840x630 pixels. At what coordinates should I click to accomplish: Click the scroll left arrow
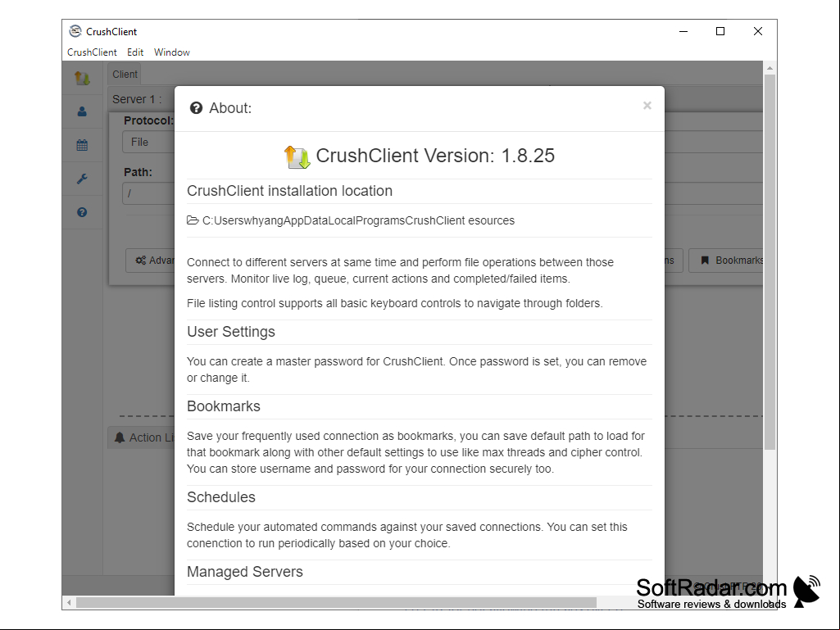pyautogui.click(x=69, y=603)
